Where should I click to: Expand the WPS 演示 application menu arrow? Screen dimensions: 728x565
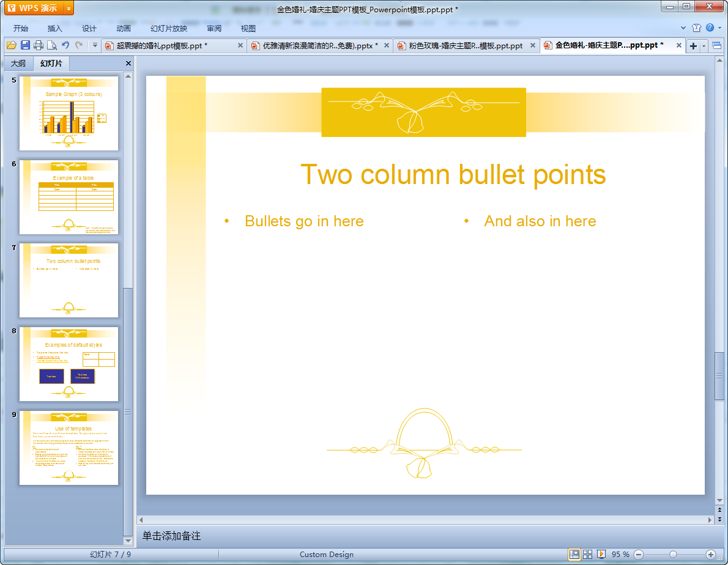click(69, 9)
